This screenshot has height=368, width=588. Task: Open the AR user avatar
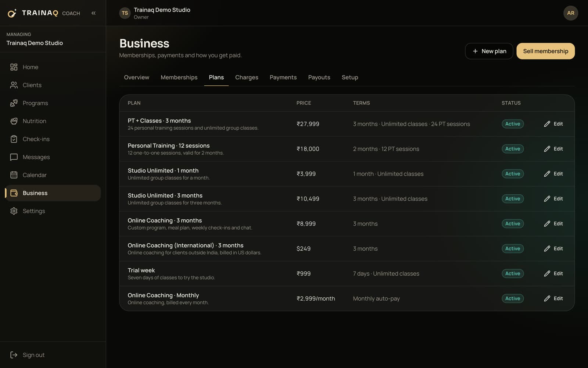click(570, 13)
